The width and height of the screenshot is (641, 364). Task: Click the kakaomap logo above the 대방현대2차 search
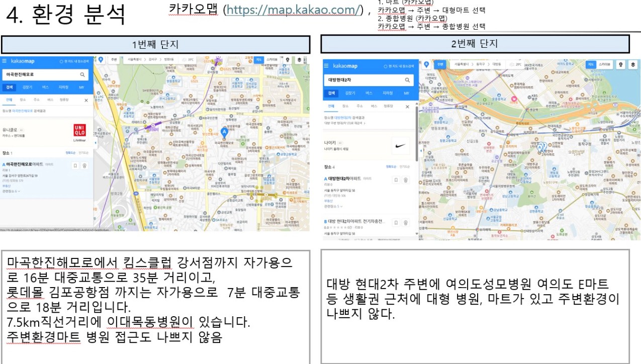coord(345,66)
